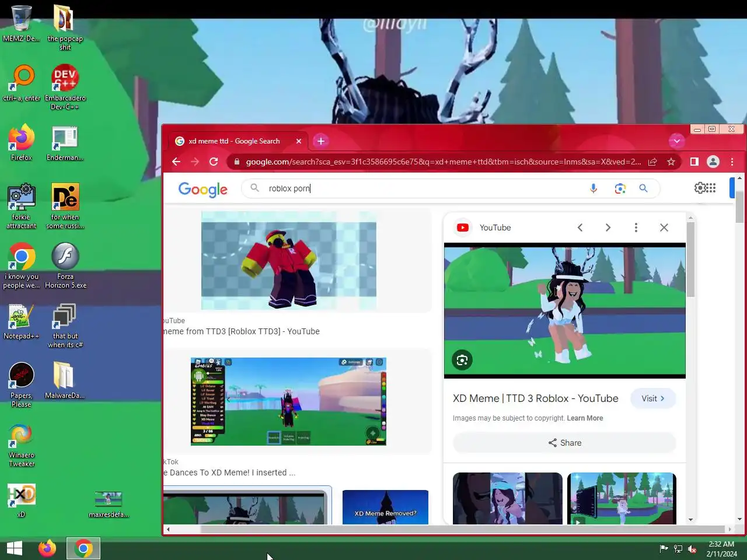Go back to the previous page in Chrome

[176, 162]
